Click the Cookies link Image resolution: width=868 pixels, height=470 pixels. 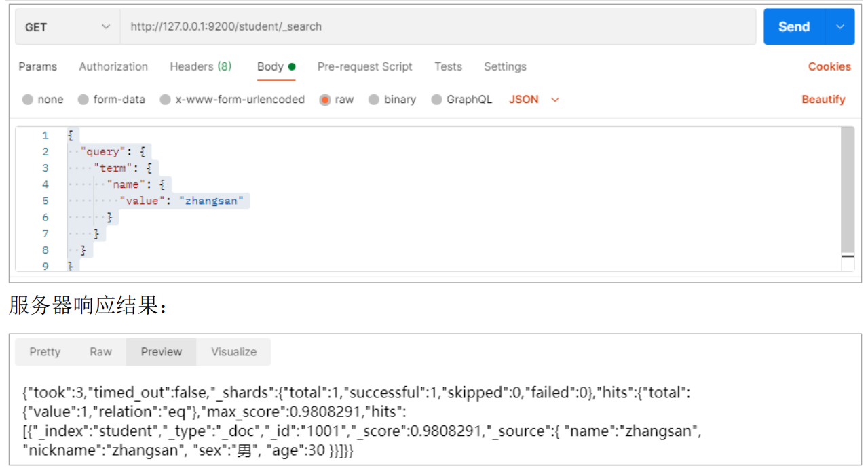(829, 66)
